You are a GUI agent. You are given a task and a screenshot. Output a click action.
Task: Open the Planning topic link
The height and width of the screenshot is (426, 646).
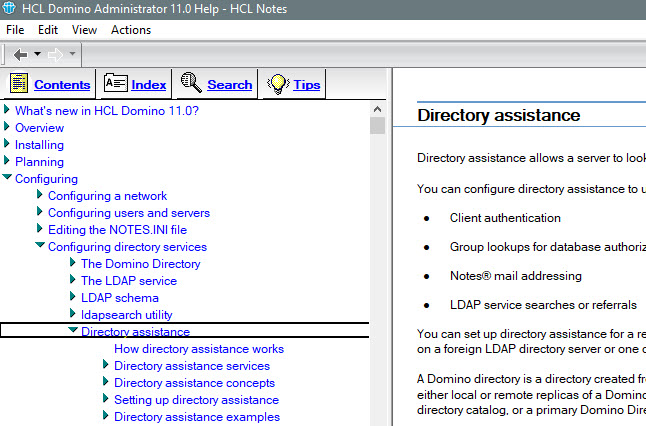click(39, 162)
